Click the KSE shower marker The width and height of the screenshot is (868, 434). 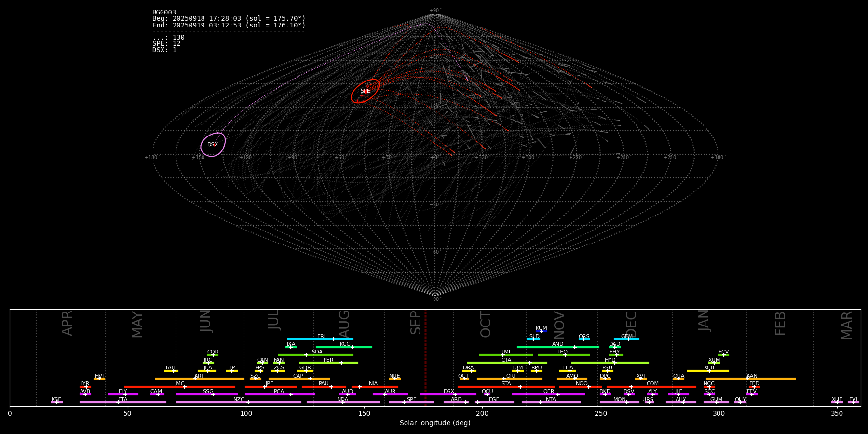point(57,402)
